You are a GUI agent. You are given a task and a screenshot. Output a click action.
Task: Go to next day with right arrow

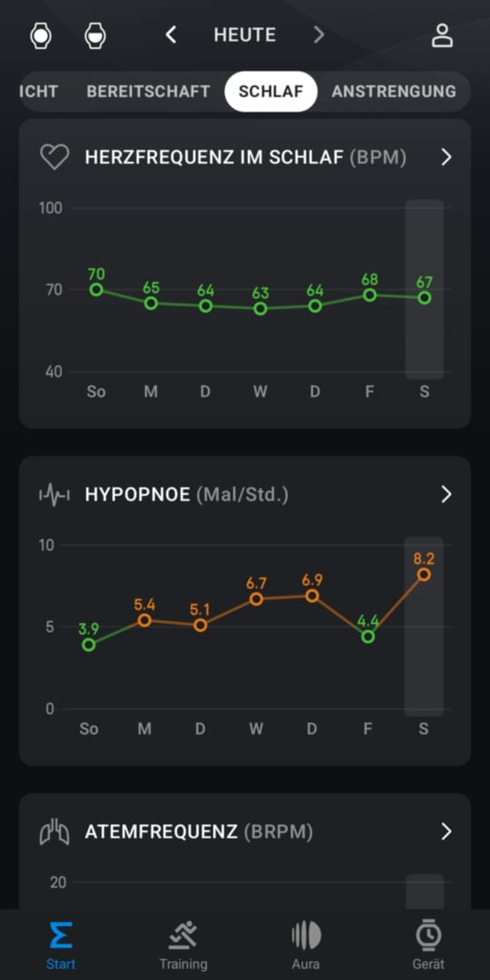tap(319, 35)
